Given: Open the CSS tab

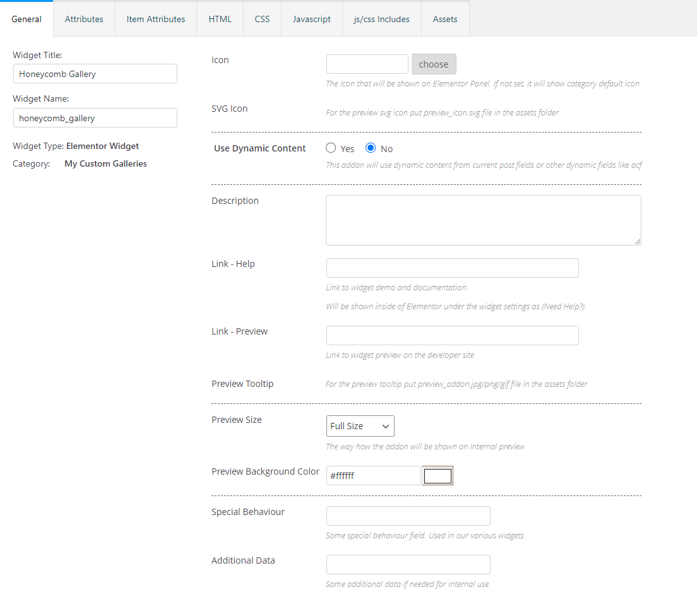Looking at the screenshot, I should click(262, 19).
